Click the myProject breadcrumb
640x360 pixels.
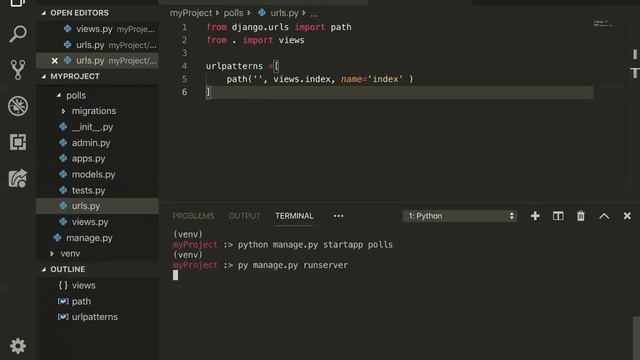pyautogui.click(x=191, y=13)
